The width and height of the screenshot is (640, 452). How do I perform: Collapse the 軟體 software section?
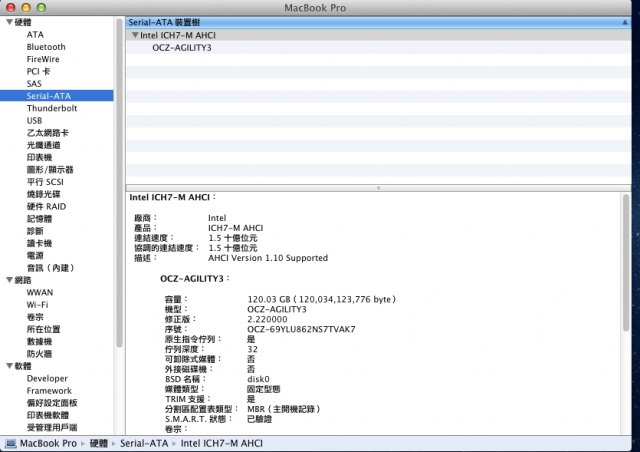[9, 366]
